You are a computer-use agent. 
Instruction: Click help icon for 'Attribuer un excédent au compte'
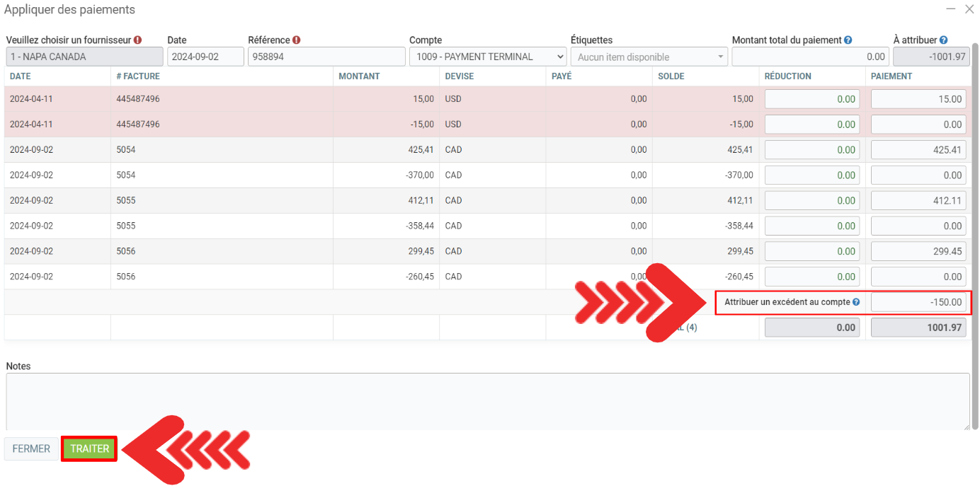point(856,303)
